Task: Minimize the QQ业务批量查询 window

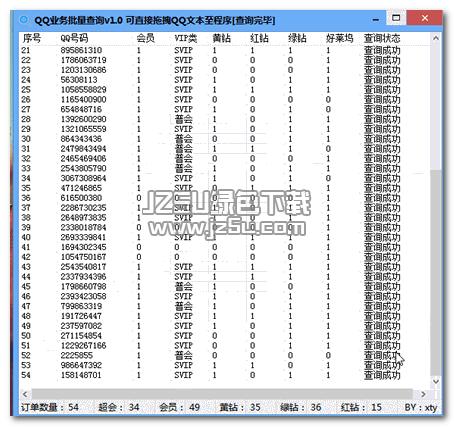Action: (376, 19)
